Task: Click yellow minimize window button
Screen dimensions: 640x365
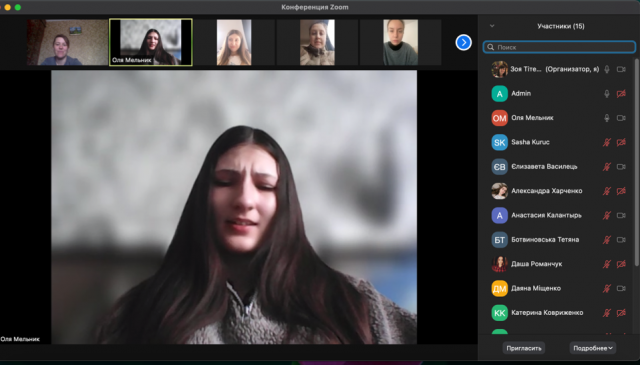Action: tap(7, 7)
